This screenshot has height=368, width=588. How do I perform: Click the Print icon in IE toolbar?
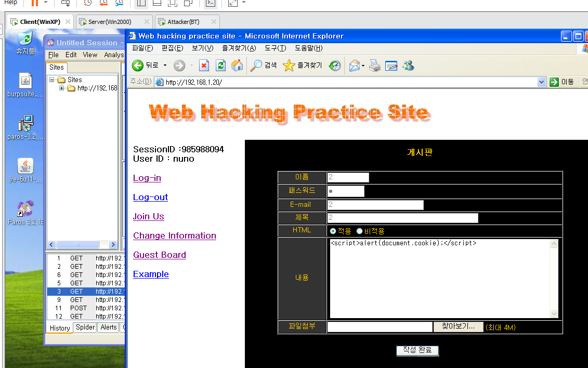click(375, 65)
